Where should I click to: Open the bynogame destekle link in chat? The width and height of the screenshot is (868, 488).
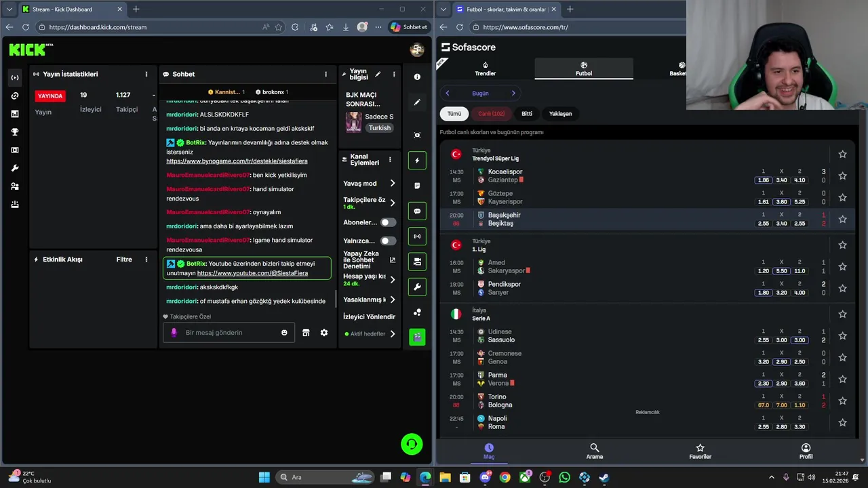click(x=237, y=161)
